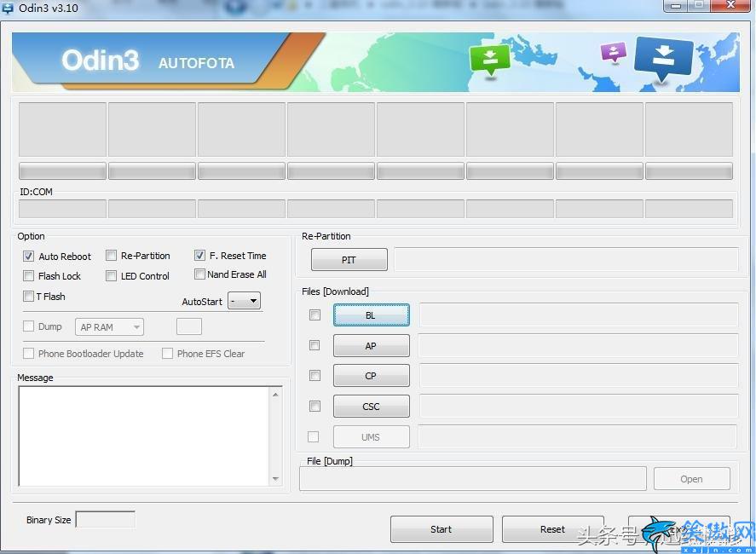Click the UMS file button
This screenshot has width=756, height=554.
point(372,437)
